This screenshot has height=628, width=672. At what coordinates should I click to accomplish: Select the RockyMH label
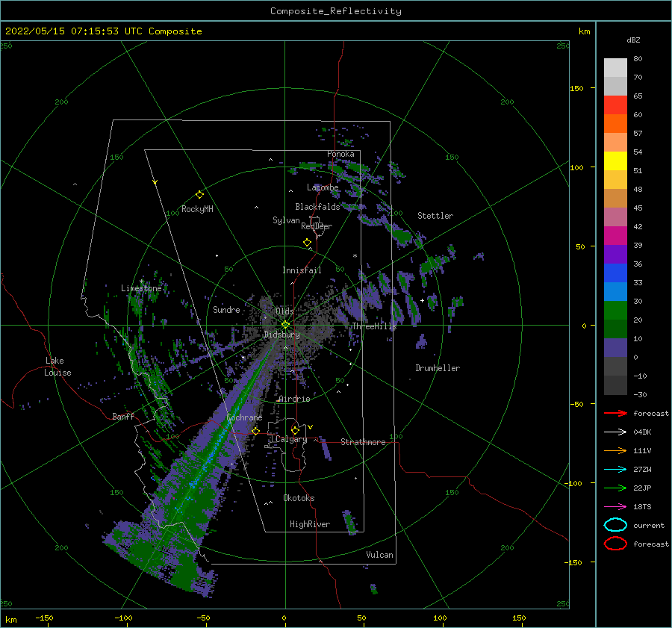pyautogui.click(x=198, y=209)
